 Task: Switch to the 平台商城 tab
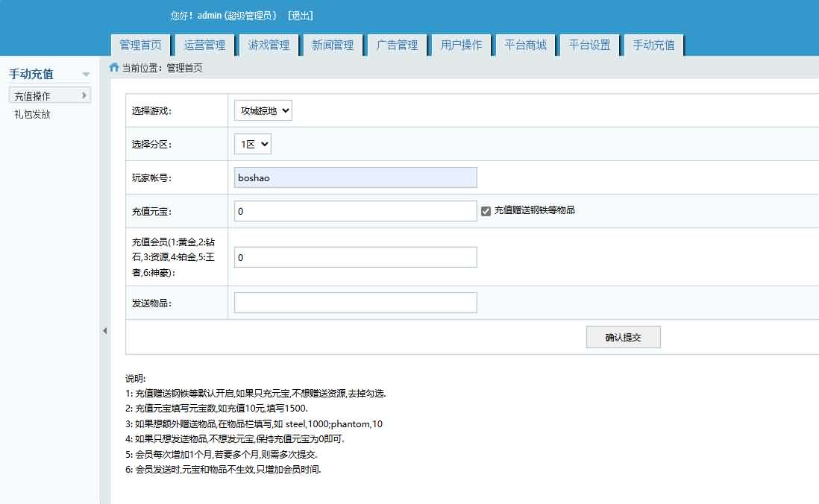coord(525,45)
